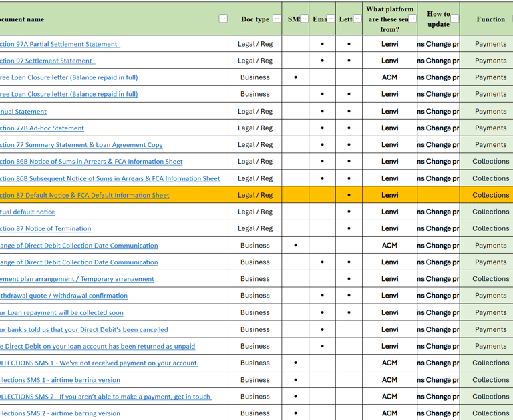The image size is (513, 420).
Task: Select 'Lenvi' in the highlighted orange row
Action: point(389,195)
